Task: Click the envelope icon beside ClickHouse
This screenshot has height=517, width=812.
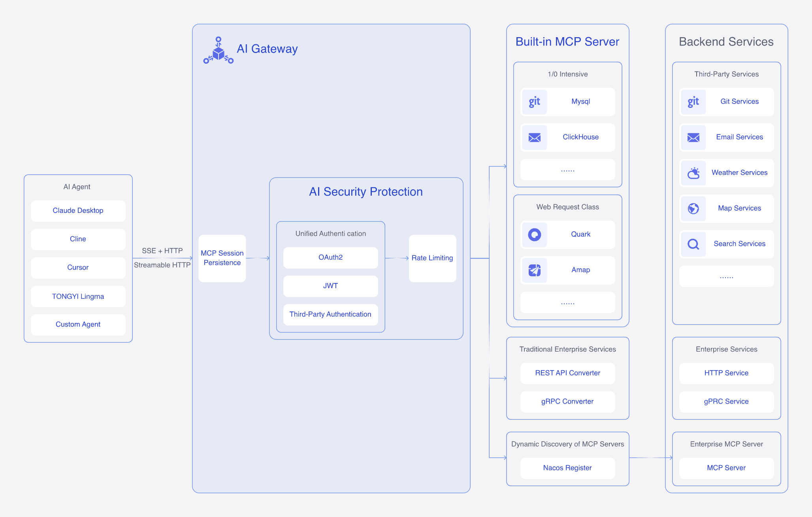Action: [534, 138]
